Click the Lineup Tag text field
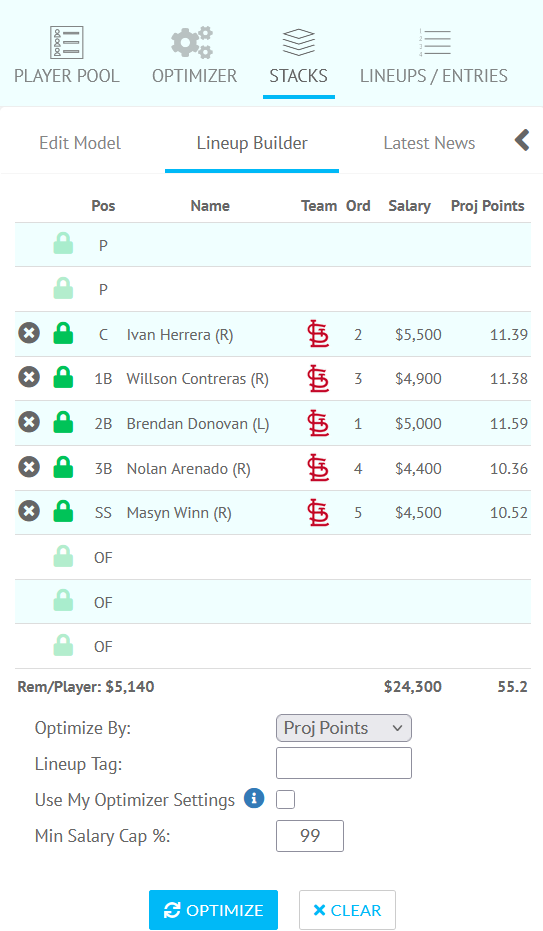 (x=344, y=763)
